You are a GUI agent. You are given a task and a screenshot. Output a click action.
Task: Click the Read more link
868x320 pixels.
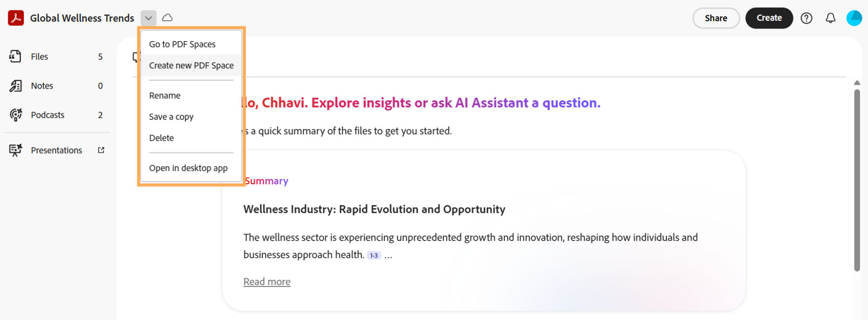pos(267,282)
